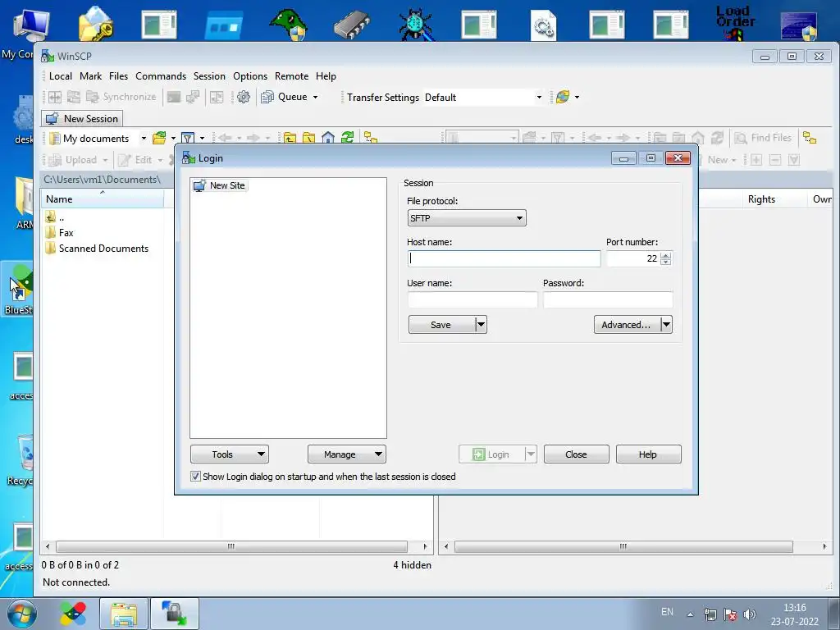Open the Options menu
Viewport: 840px width, 630px height.
(x=250, y=76)
